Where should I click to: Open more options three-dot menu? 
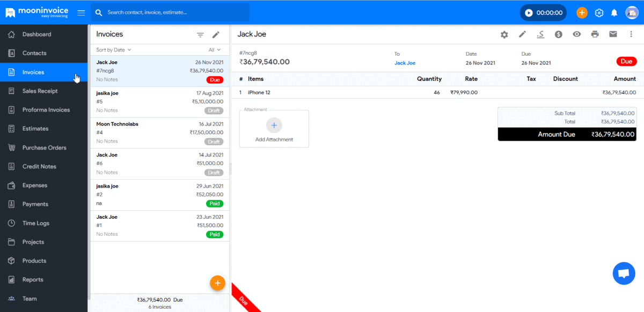(x=631, y=34)
